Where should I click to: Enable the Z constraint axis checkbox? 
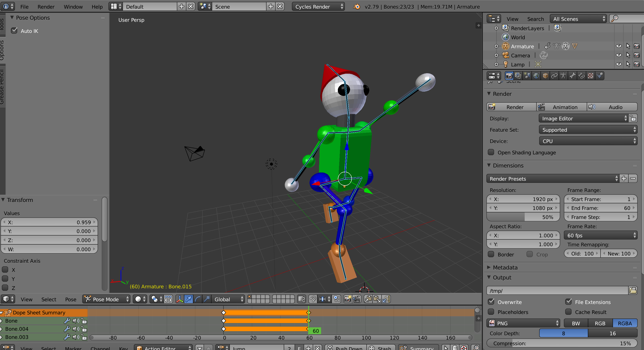(5, 288)
